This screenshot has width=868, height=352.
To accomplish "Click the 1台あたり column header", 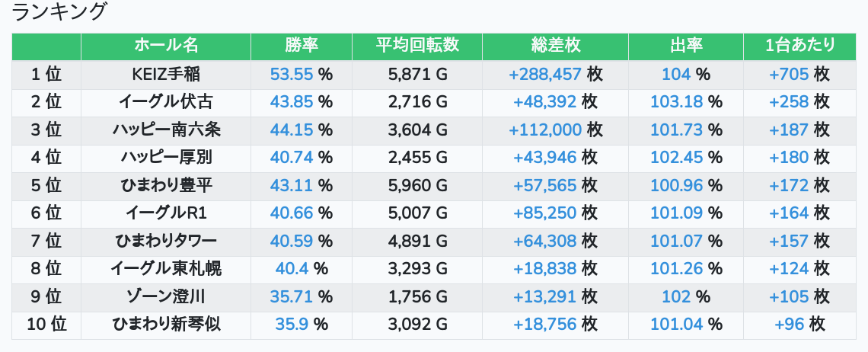I will click(x=800, y=46).
